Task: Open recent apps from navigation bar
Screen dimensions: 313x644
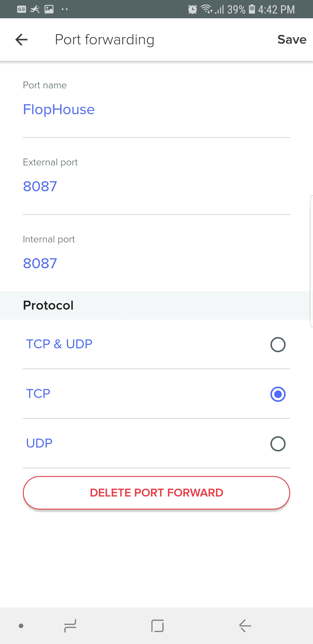Action: [x=70, y=626]
